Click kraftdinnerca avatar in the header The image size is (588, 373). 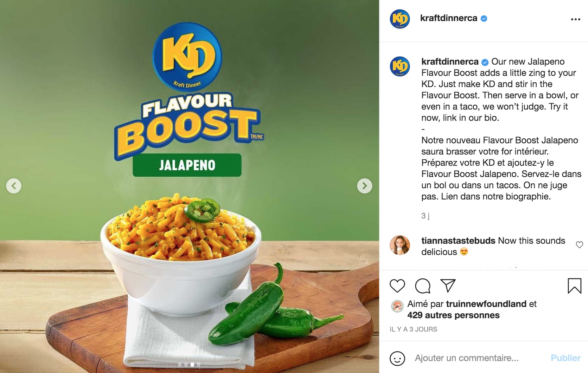400,19
